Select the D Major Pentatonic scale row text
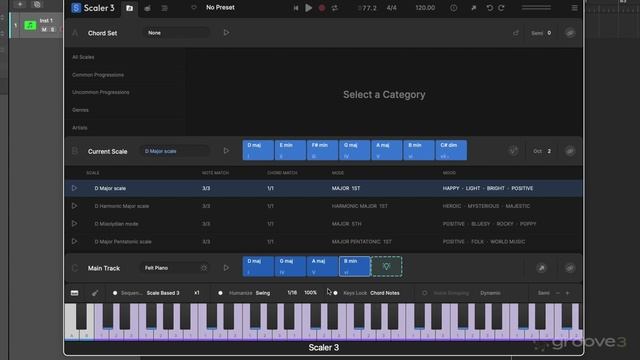 tap(123, 242)
